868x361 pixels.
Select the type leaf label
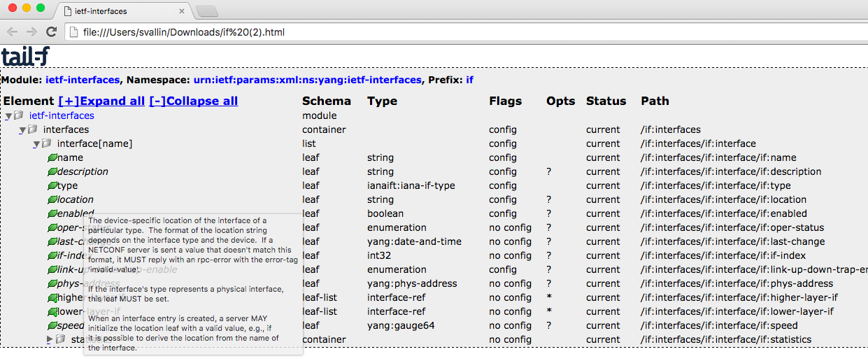tap(67, 185)
